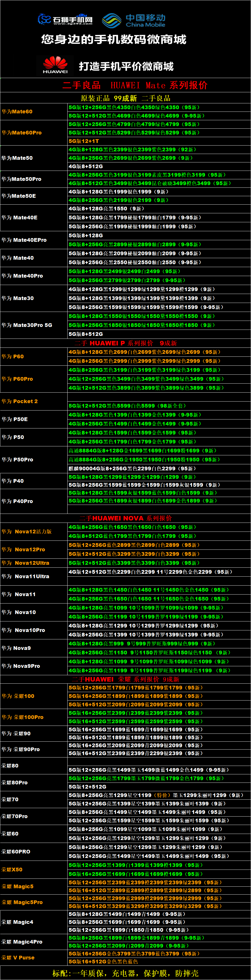
Task: Select the 荣耀60PRO model cell
Action: point(34,851)
